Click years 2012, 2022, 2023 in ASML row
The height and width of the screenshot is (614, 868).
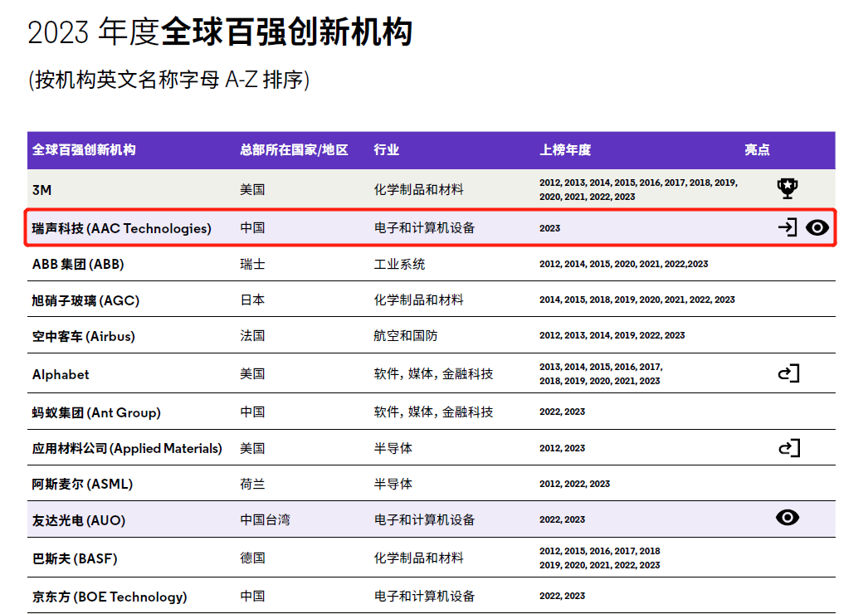(574, 484)
